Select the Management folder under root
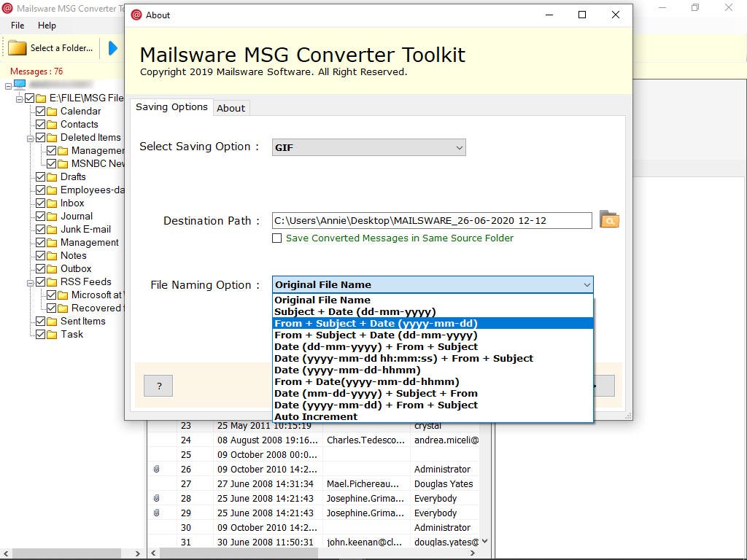The width and height of the screenshot is (747, 560). coord(89,242)
